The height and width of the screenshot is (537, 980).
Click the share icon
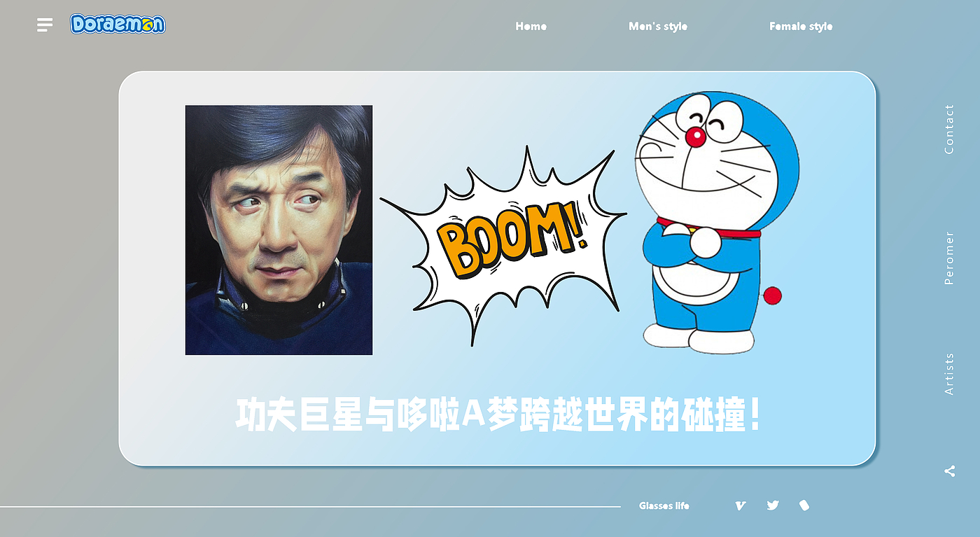pos(949,471)
